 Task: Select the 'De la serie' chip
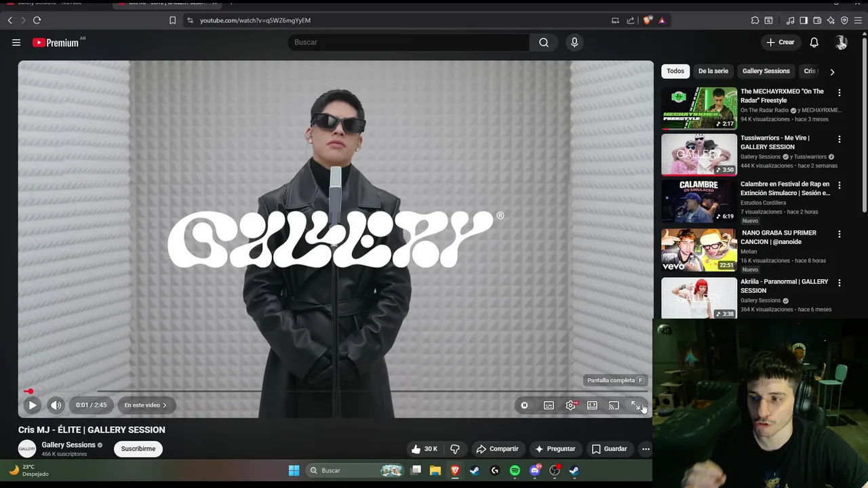point(713,71)
